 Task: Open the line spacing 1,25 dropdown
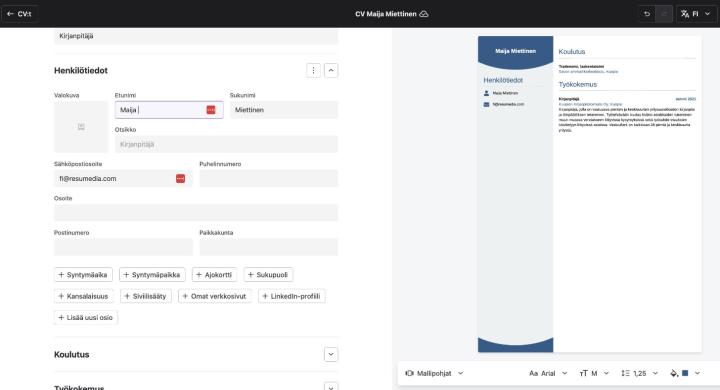(640, 373)
